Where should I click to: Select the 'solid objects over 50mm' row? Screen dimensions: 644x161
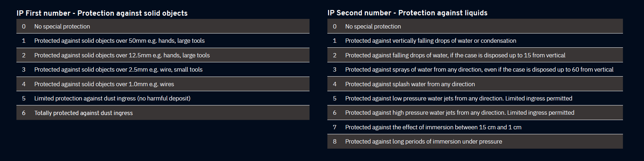(119, 41)
